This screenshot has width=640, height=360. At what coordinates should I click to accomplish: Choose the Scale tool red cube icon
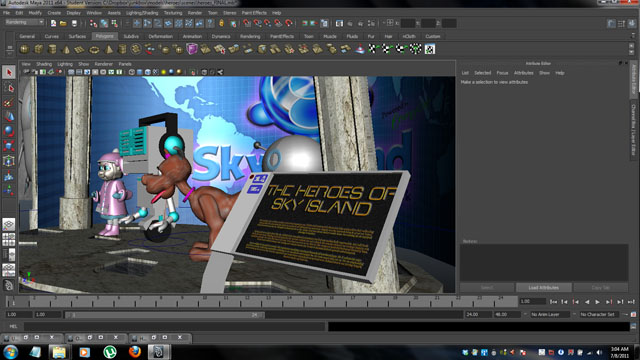[x=9, y=146]
